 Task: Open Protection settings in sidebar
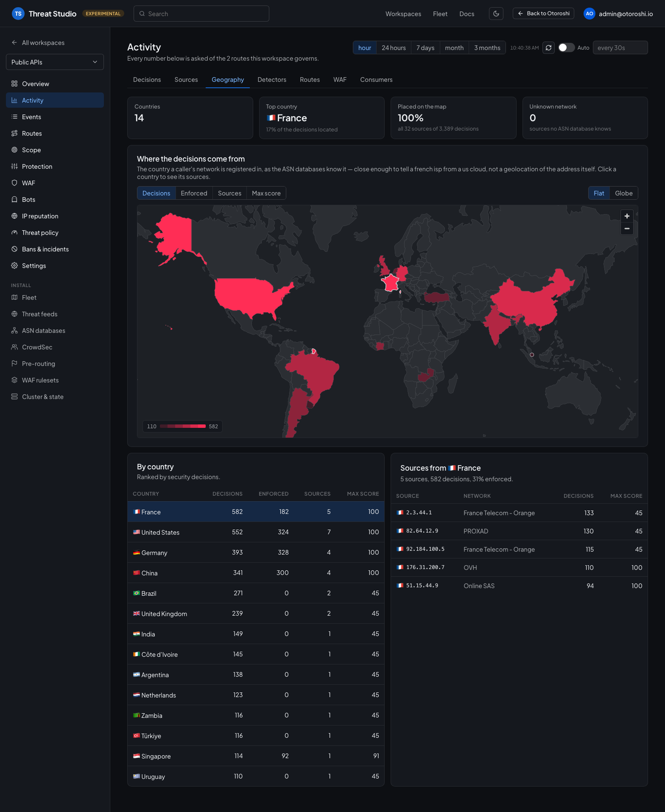[55, 167]
